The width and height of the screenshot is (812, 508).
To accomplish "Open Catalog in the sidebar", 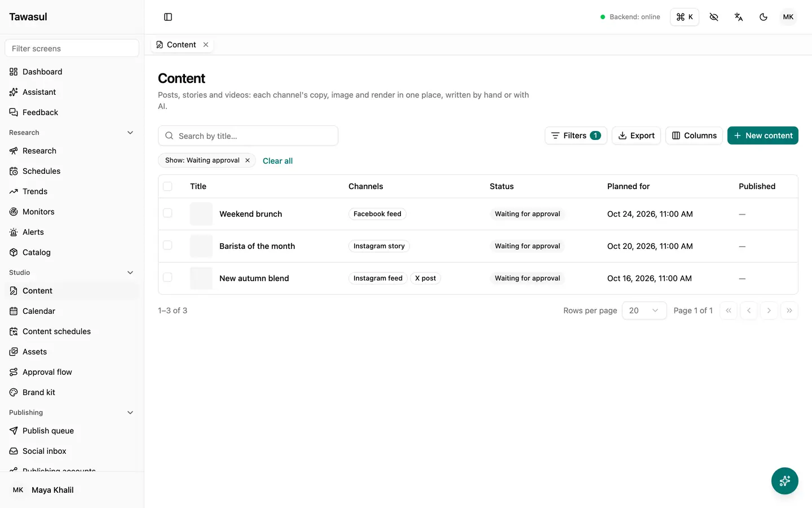I will point(72,252).
